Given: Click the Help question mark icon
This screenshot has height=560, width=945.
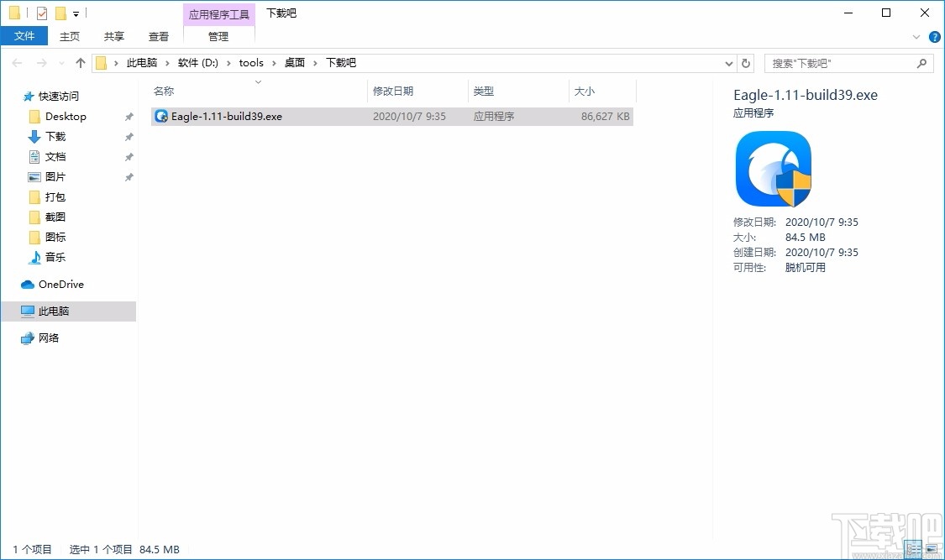Looking at the screenshot, I should (x=934, y=36).
